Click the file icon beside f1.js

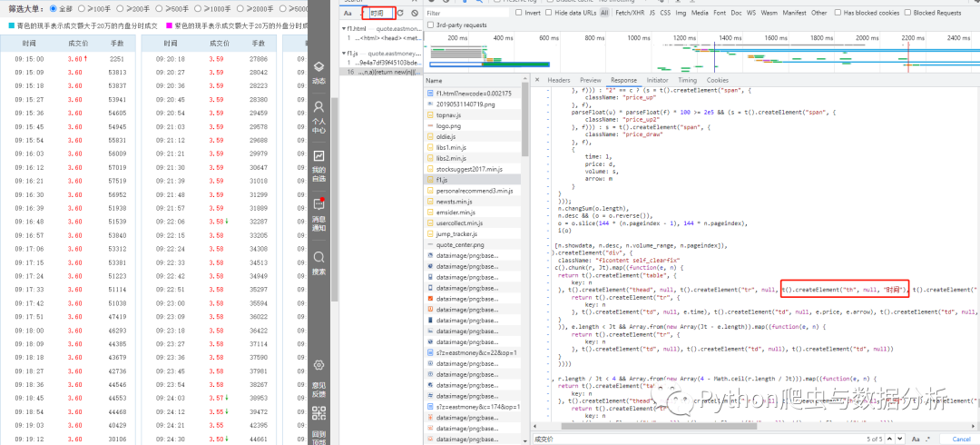[x=430, y=180]
